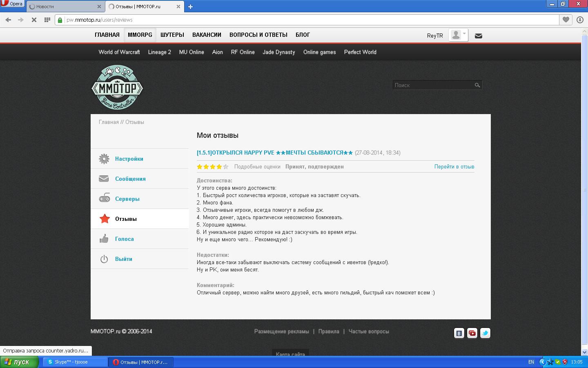Click EN language indicator in tray
Viewport: 588px width, 368px height.
click(x=531, y=362)
